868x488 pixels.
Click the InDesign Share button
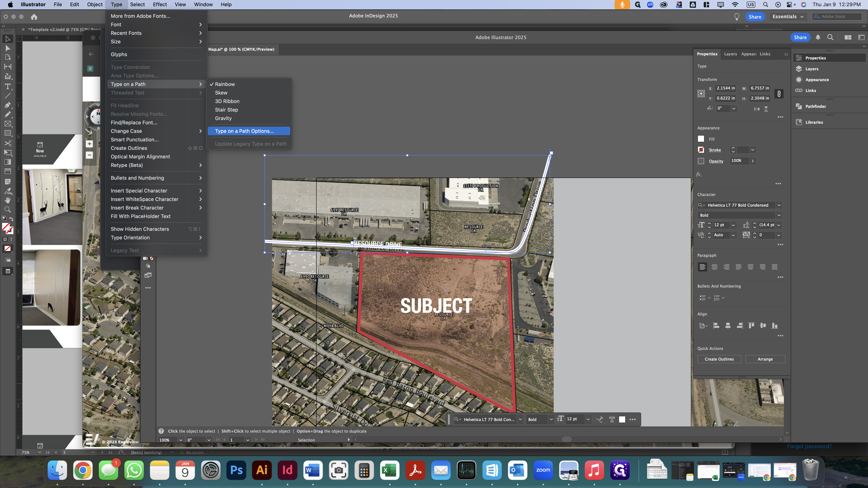[x=755, y=17]
